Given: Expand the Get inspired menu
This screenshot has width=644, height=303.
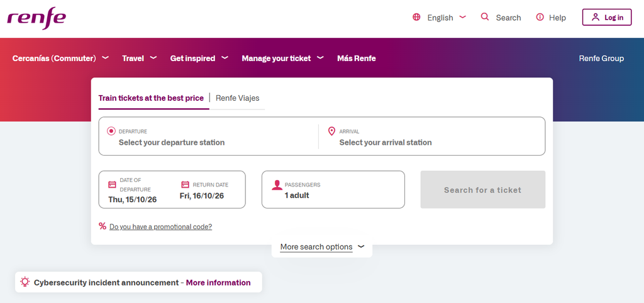Looking at the screenshot, I should [x=199, y=59].
